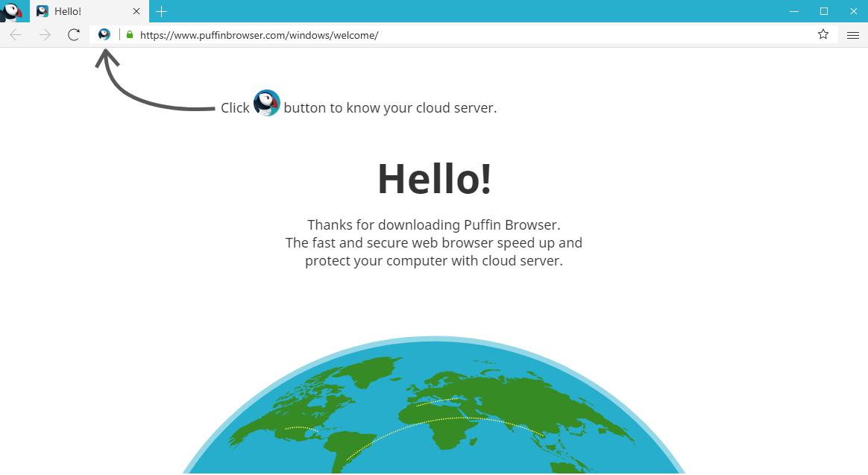Switch to the Hello! tab

[82, 11]
